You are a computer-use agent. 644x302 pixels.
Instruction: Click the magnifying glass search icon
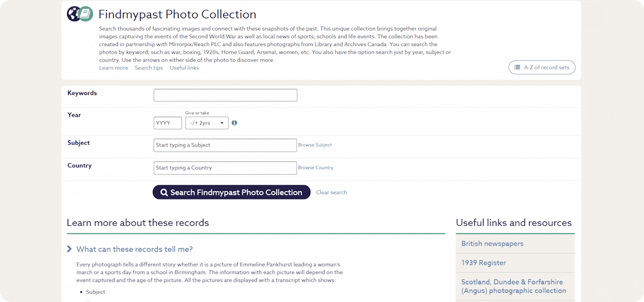click(x=164, y=192)
